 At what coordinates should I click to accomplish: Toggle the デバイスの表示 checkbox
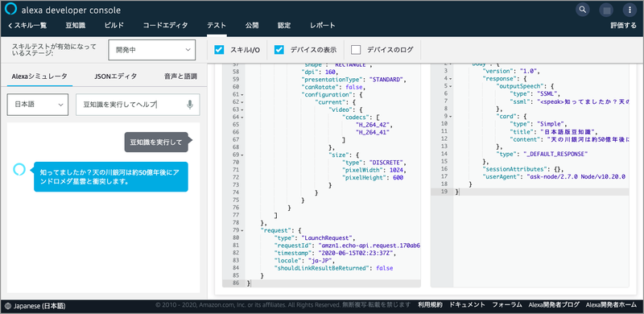tap(279, 50)
